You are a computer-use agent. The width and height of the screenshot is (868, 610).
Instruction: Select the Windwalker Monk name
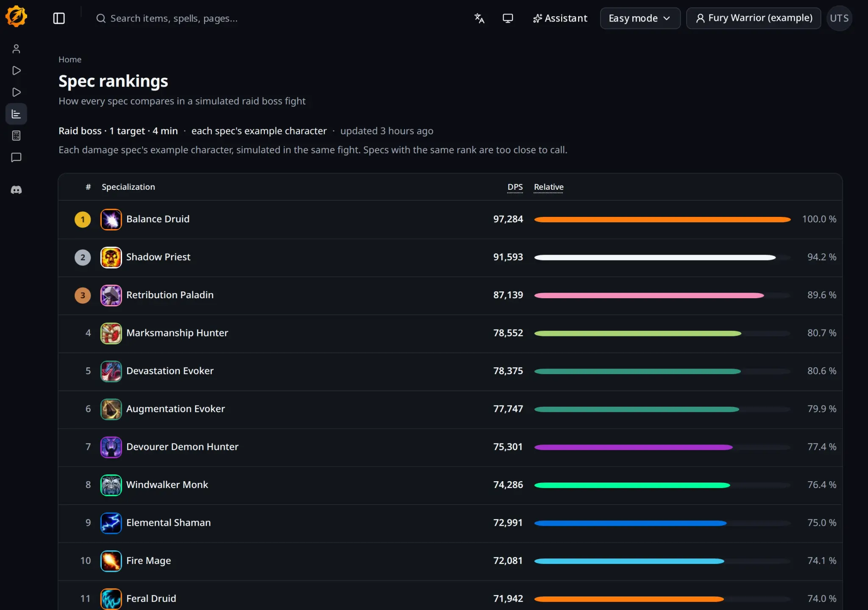point(167,485)
